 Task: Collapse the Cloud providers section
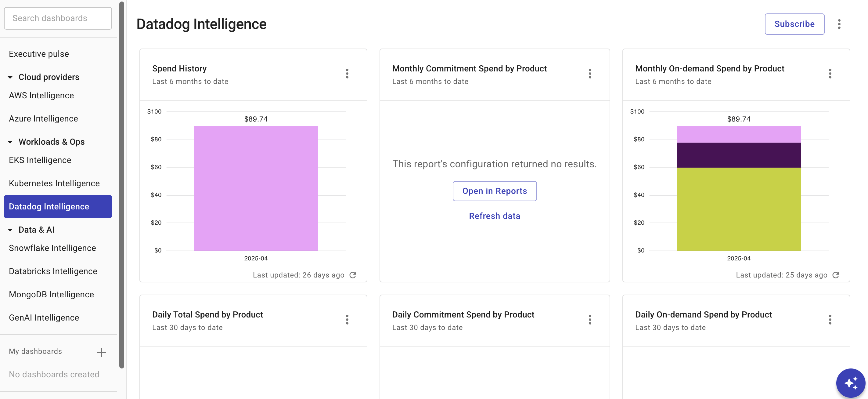tap(10, 77)
